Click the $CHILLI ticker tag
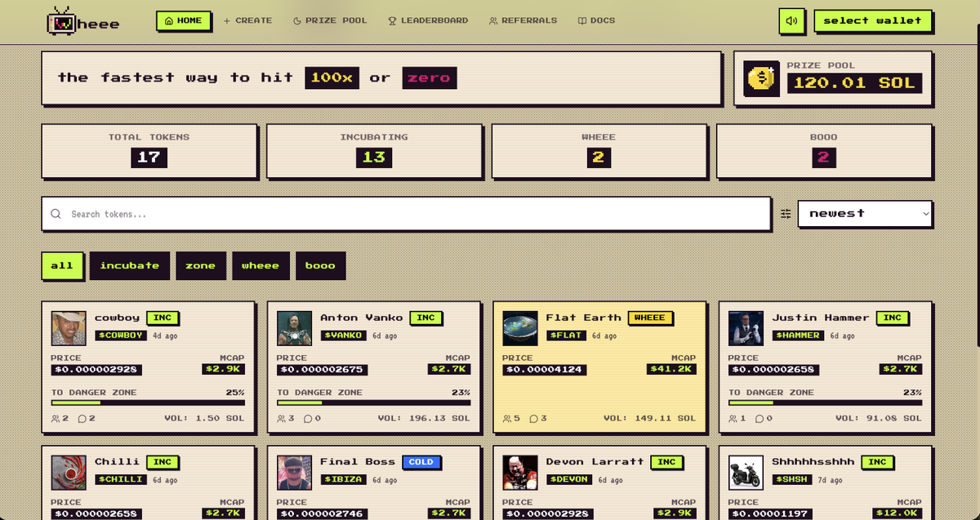 [x=121, y=480]
